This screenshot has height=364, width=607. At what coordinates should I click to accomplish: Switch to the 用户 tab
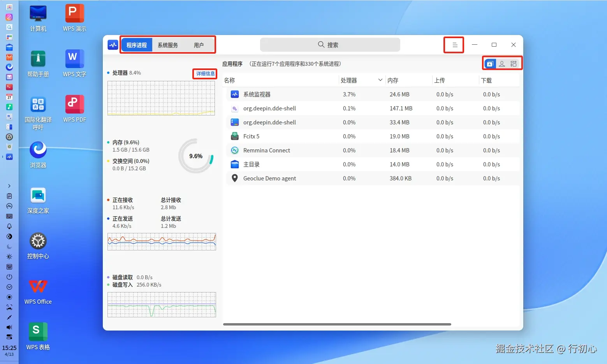(x=199, y=45)
